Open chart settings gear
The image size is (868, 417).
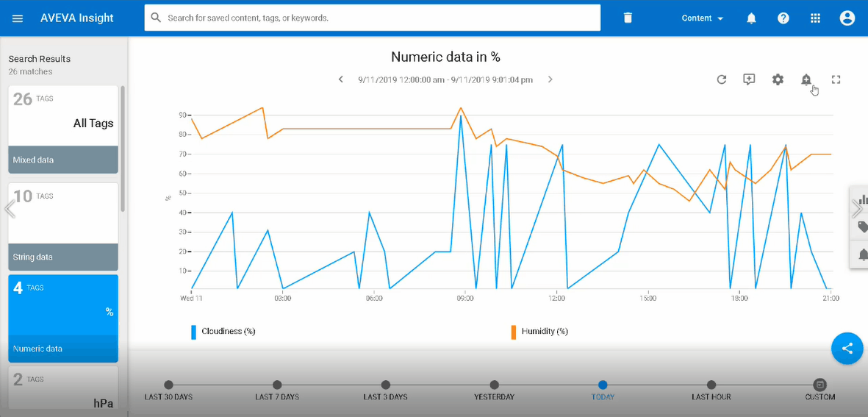tap(778, 79)
